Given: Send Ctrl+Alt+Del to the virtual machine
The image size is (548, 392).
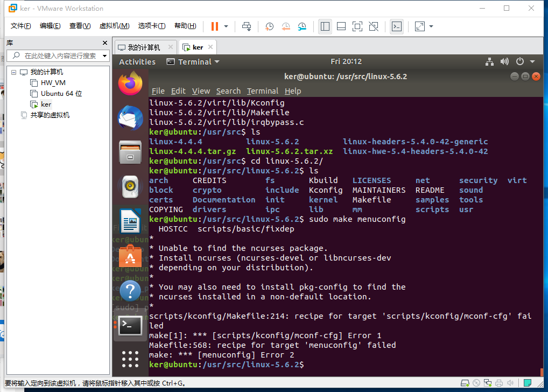Looking at the screenshot, I should 247,26.
